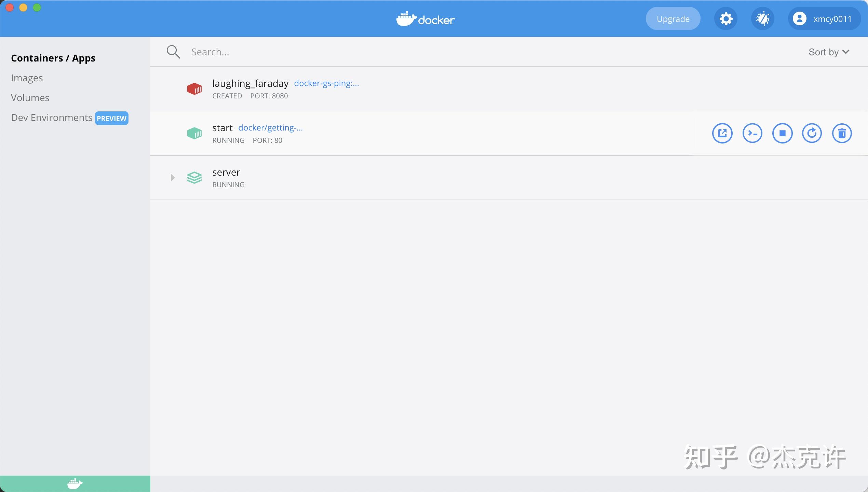
Task: Click RUNNING status of server app
Action: point(228,185)
